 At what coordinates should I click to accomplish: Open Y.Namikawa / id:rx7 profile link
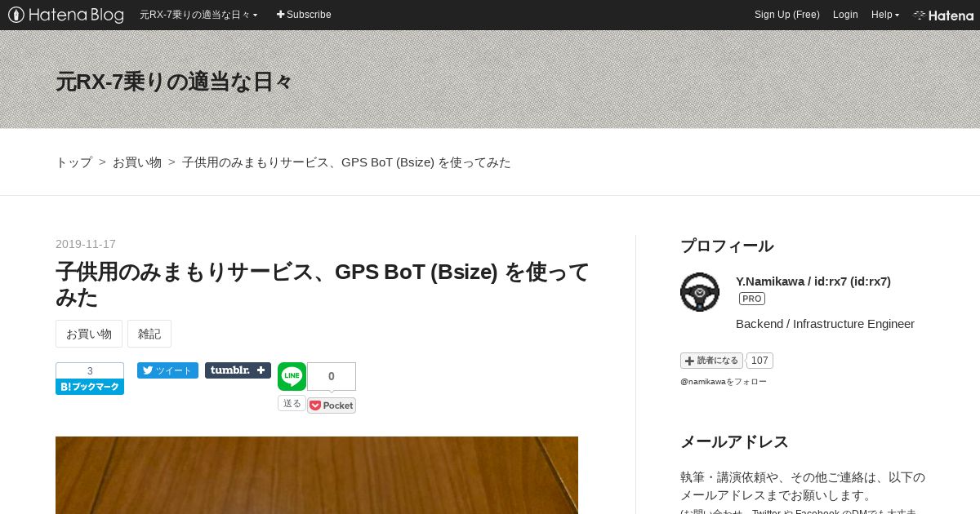(813, 281)
